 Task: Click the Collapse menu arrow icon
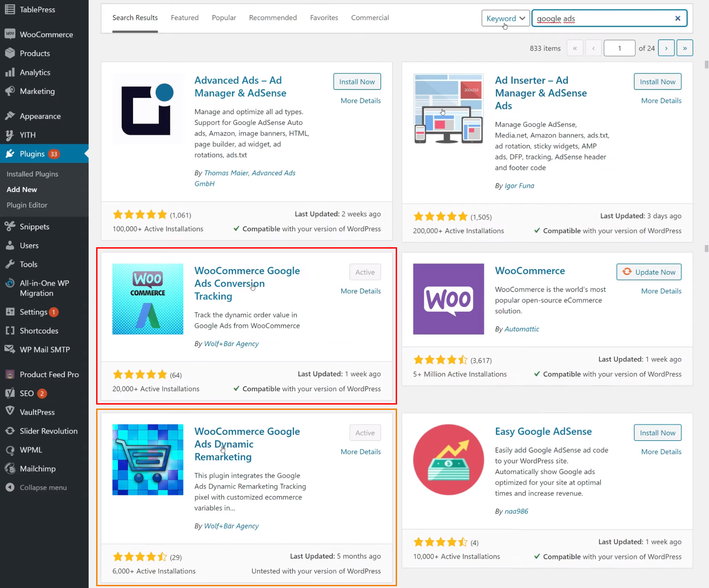10,487
